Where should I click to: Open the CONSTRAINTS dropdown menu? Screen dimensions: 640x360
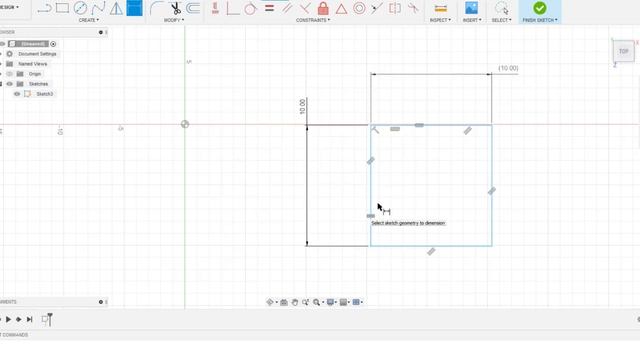tap(313, 20)
